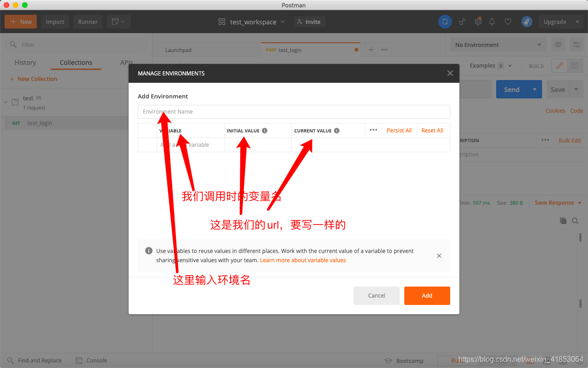Click the Send button
This screenshot has height=368, width=588.
(512, 89)
